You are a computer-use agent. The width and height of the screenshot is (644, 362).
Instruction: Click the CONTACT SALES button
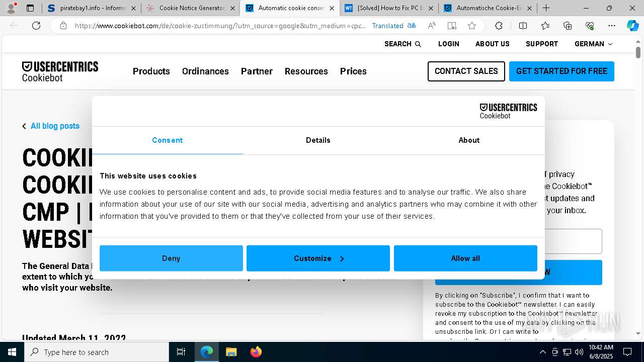click(x=466, y=71)
